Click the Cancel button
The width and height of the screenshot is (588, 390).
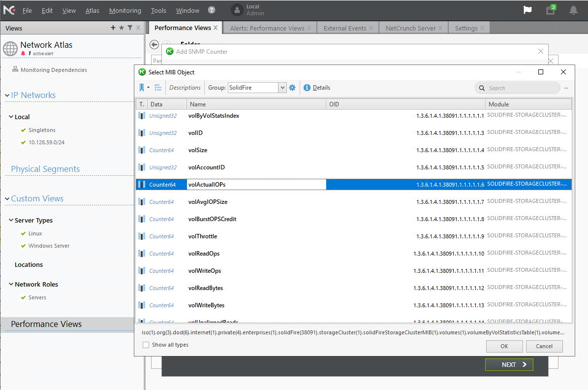(x=544, y=346)
